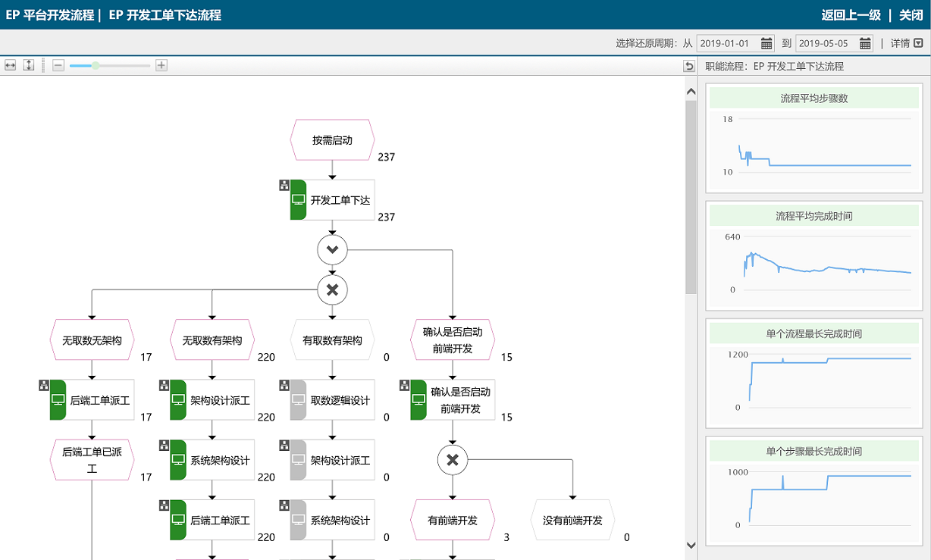
Task: Click the 开发工单下达 task label
Action: point(340,200)
